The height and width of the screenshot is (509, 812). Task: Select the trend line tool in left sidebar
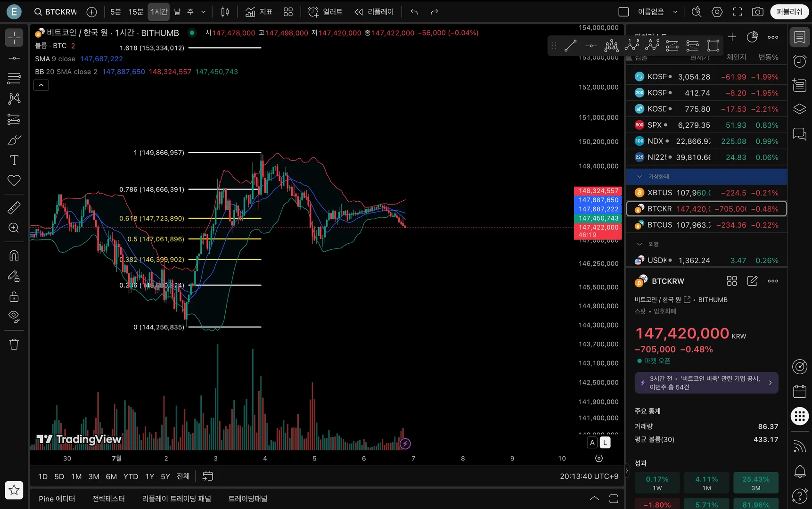point(14,58)
